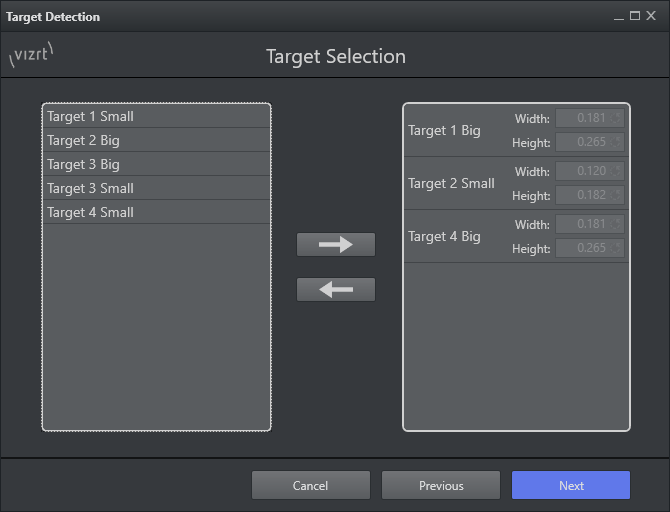670x512 pixels.
Task: Proceed with the Next button
Action: (571, 486)
